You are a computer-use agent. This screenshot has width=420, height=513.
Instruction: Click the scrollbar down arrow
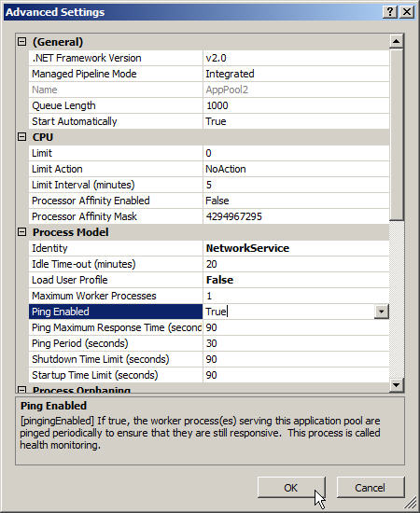(396, 384)
